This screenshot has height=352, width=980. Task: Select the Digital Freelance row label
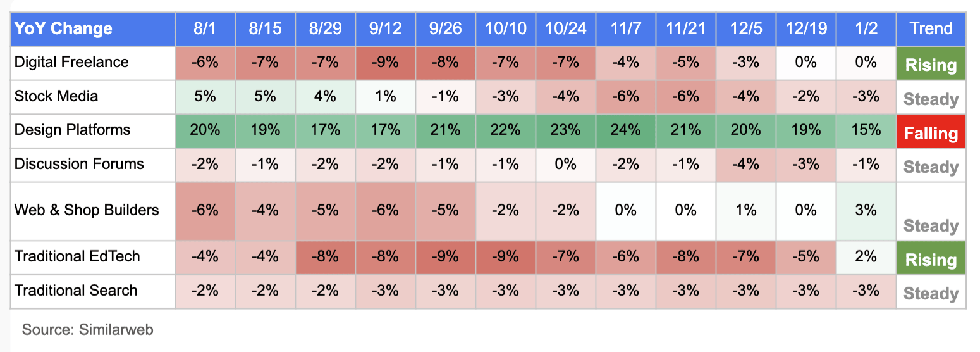pyautogui.click(x=71, y=62)
